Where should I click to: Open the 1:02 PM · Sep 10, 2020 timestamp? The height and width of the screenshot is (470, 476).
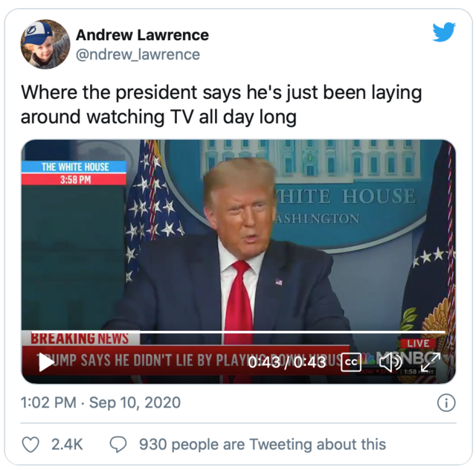pos(100,402)
